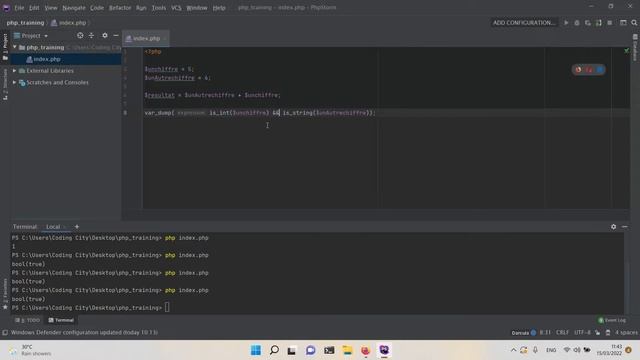Screen dimensions: 640x360
Task: Click php_training breadcrumb
Action: [25, 23]
